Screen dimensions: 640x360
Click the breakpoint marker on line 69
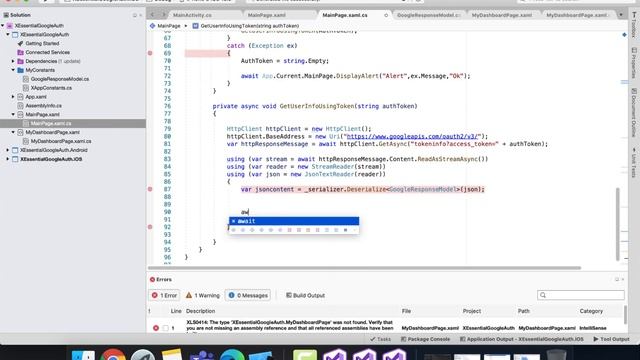pos(150,53)
